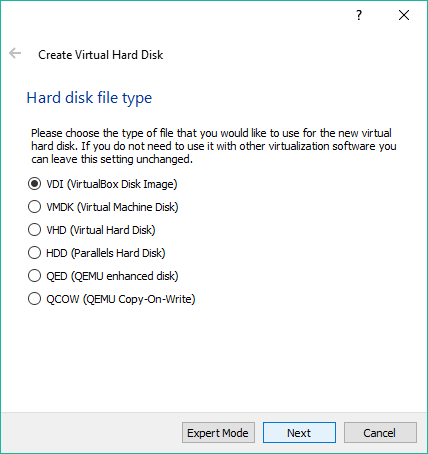The image size is (428, 454).
Task: Switch to Expert Mode
Action: pos(218,433)
